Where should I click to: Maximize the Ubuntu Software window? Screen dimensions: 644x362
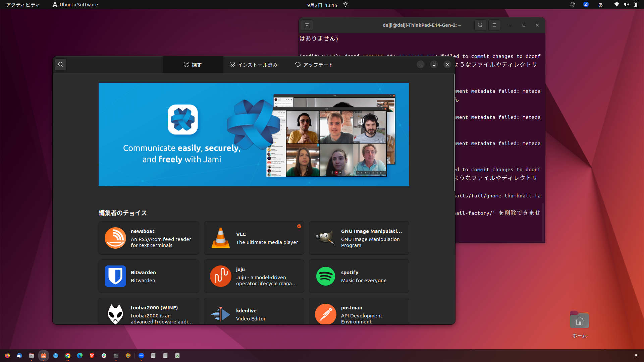click(434, 64)
